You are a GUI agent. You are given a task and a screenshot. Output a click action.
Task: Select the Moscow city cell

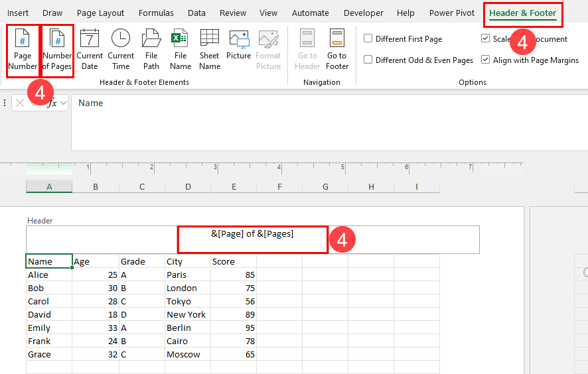coord(188,354)
